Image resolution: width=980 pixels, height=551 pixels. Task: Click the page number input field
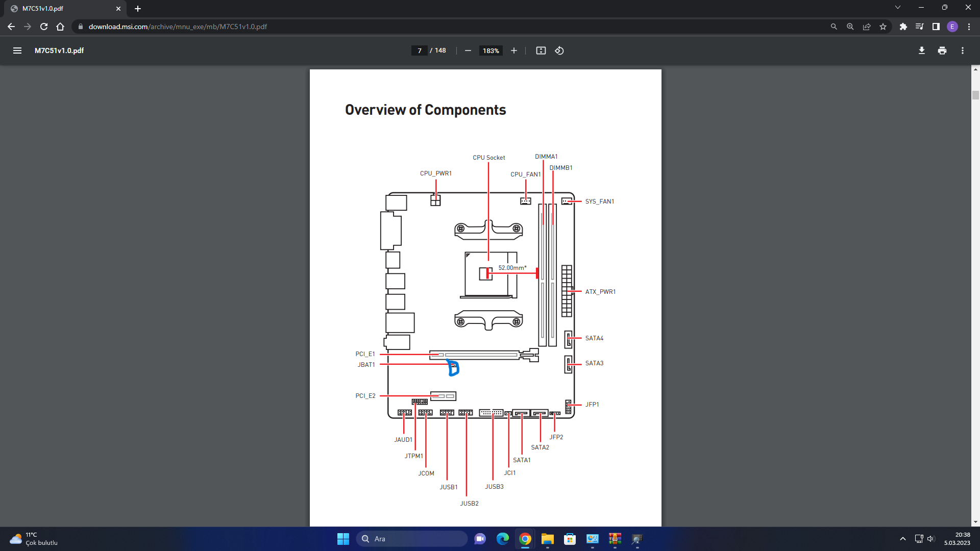[420, 51]
